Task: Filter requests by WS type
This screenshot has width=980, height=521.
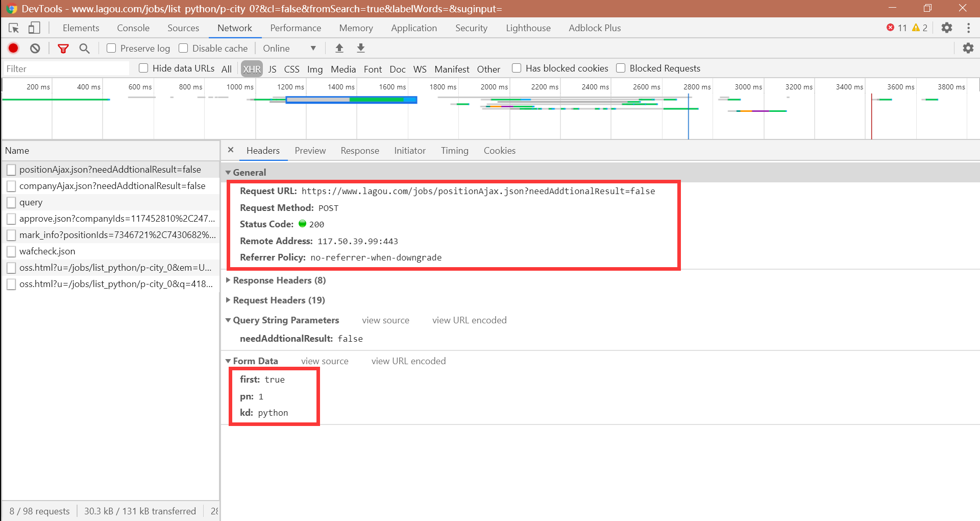Action: tap(420, 69)
